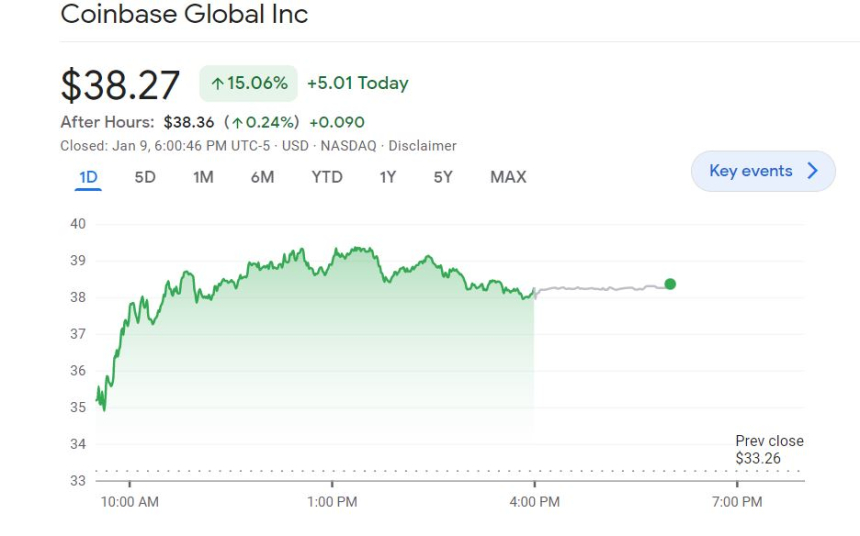Viewport: 860px width, 536px height.
Task: Click the green up arrow in the 15.06% badge
Action: (217, 84)
